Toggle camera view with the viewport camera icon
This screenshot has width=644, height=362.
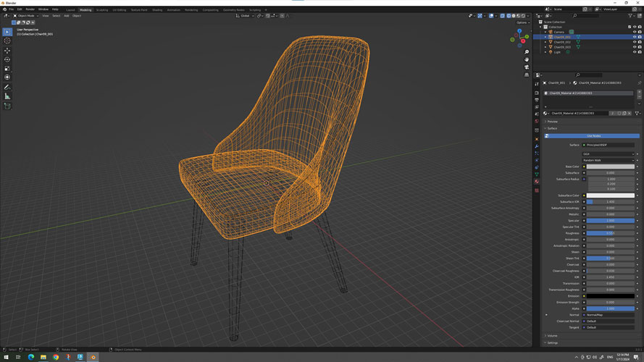(527, 67)
